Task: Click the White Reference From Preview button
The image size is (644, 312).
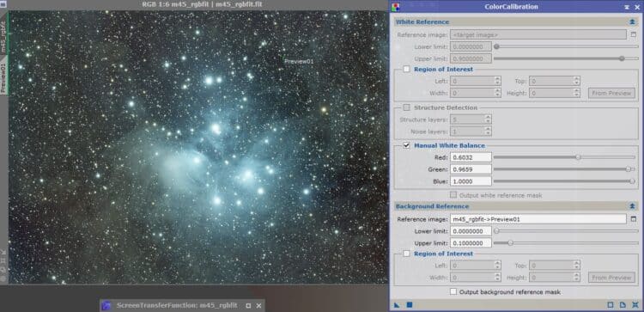Action: (611, 94)
